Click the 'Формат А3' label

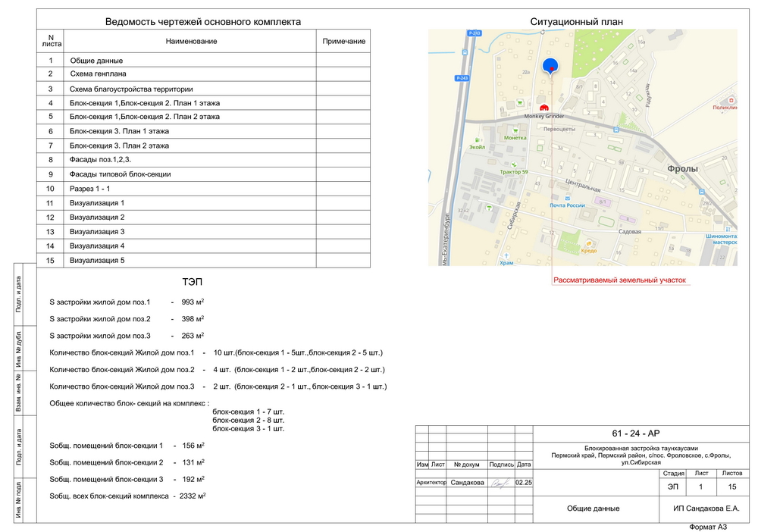[708, 527]
